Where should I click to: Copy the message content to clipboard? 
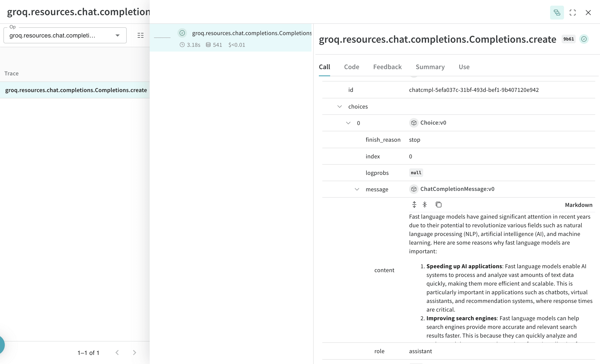point(439,205)
